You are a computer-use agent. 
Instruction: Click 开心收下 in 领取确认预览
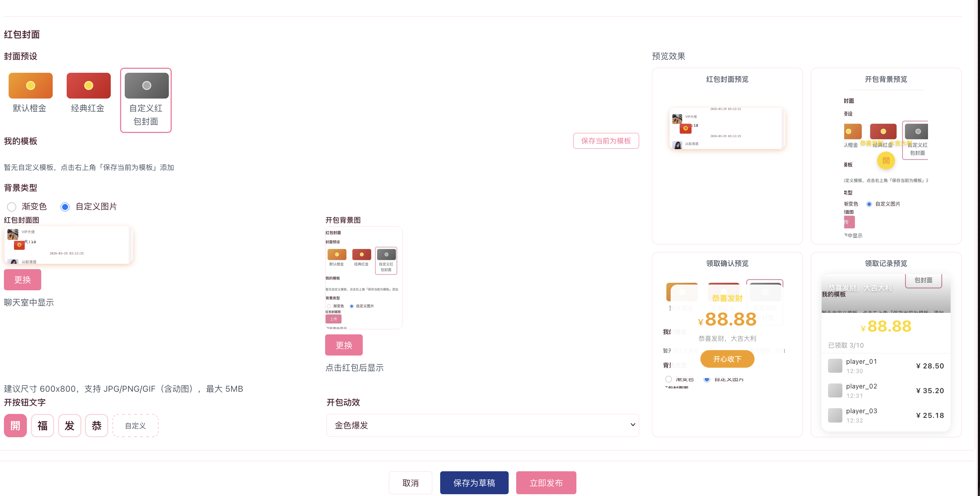click(727, 359)
